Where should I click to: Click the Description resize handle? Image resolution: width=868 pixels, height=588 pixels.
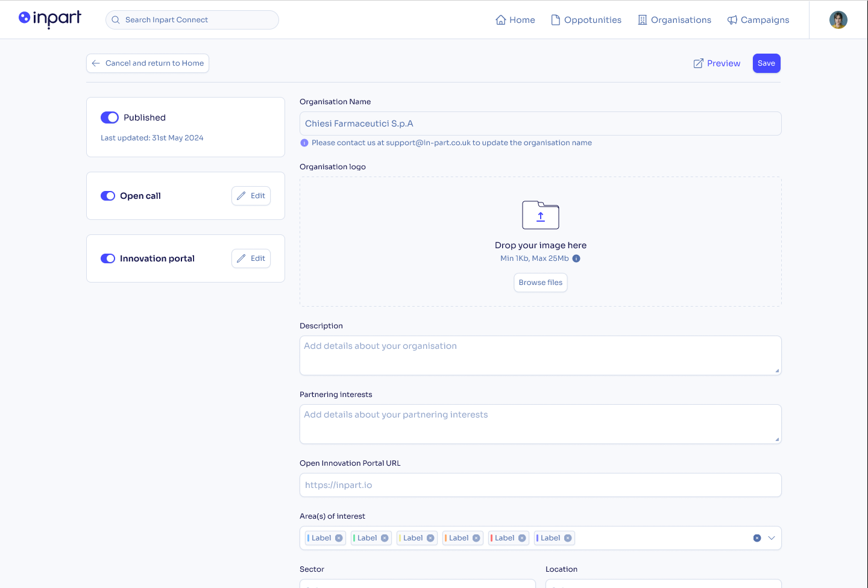777,371
